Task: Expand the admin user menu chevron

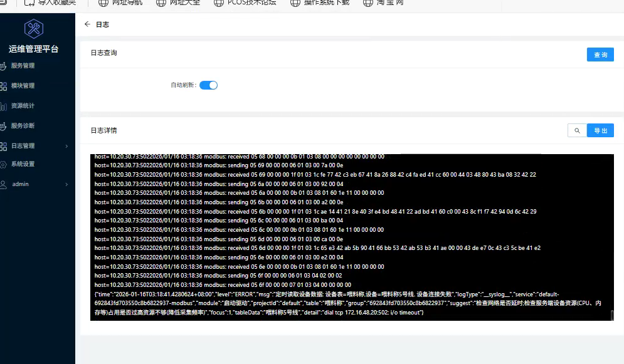Action: pyautogui.click(x=66, y=185)
